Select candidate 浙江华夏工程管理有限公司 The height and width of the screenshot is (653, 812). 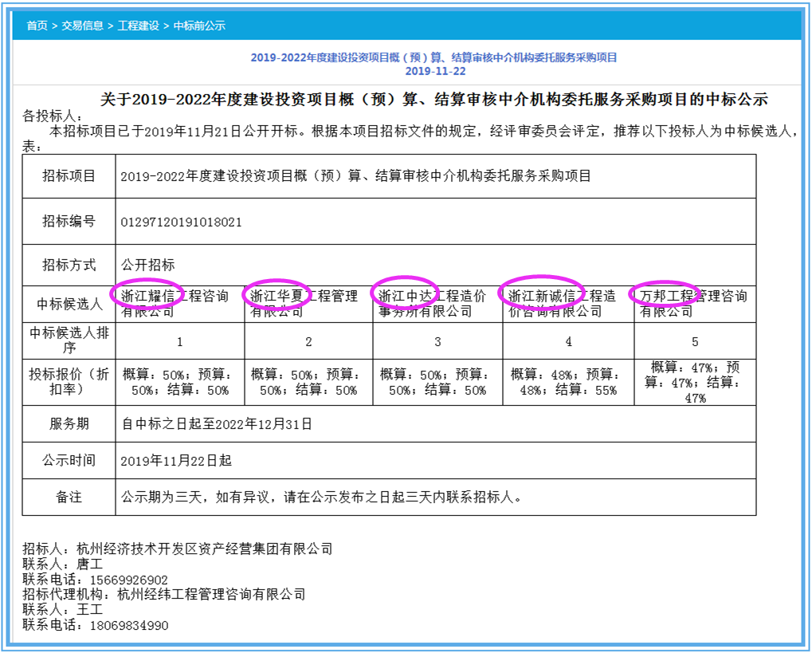[308, 305]
